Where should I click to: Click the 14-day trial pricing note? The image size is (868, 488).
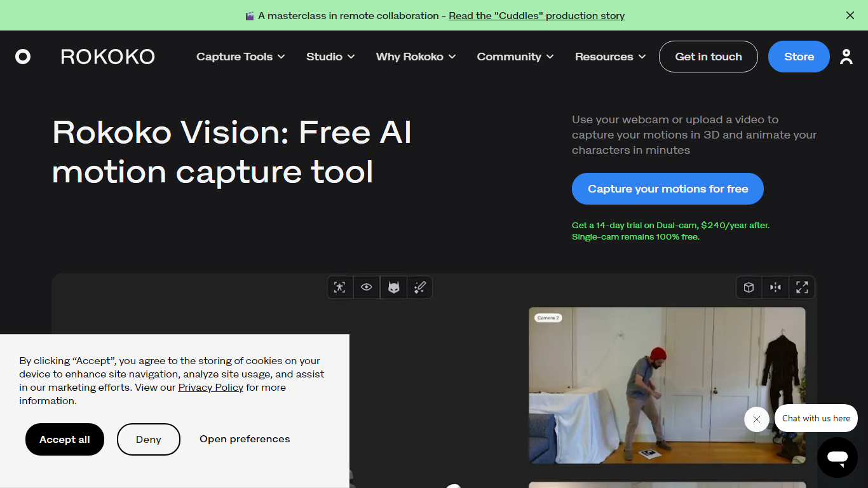coord(670,231)
